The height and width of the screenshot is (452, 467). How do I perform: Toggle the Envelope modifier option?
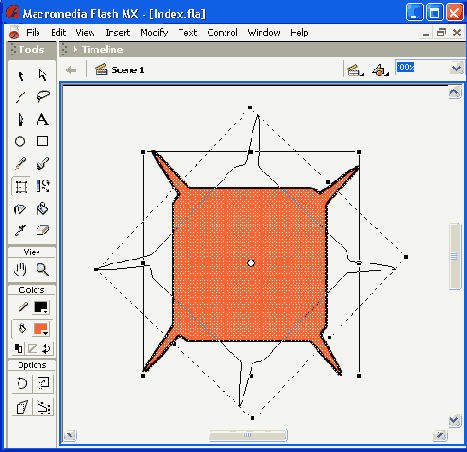coord(43,407)
